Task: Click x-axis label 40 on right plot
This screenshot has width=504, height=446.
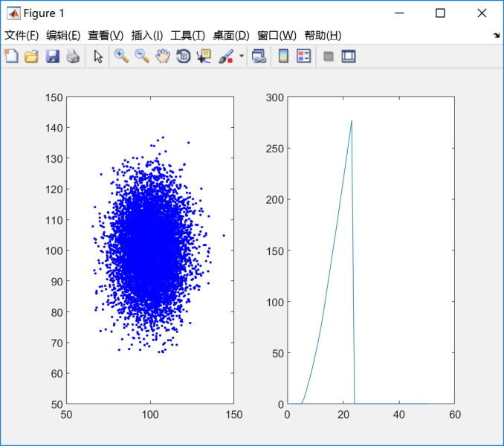Action: point(399,415)
